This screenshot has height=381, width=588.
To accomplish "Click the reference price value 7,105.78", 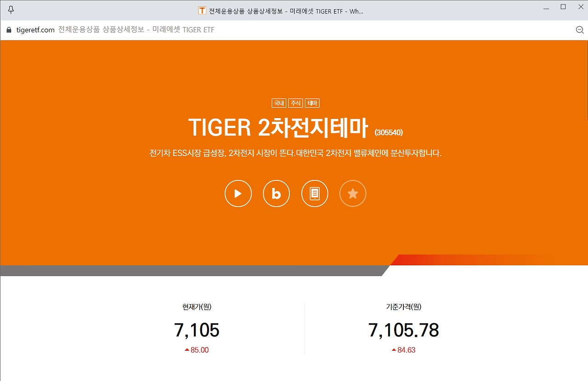I will pyautogui.click(x=404, y=330).
